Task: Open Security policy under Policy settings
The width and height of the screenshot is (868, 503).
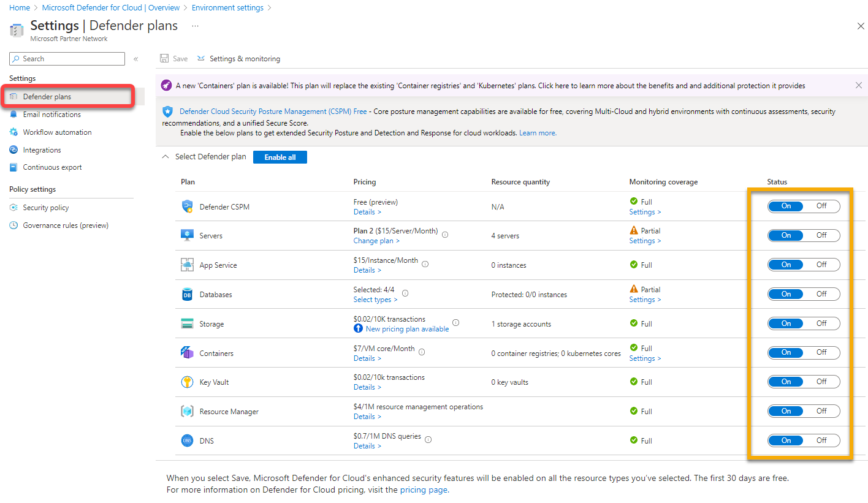Action: [45, 207]
